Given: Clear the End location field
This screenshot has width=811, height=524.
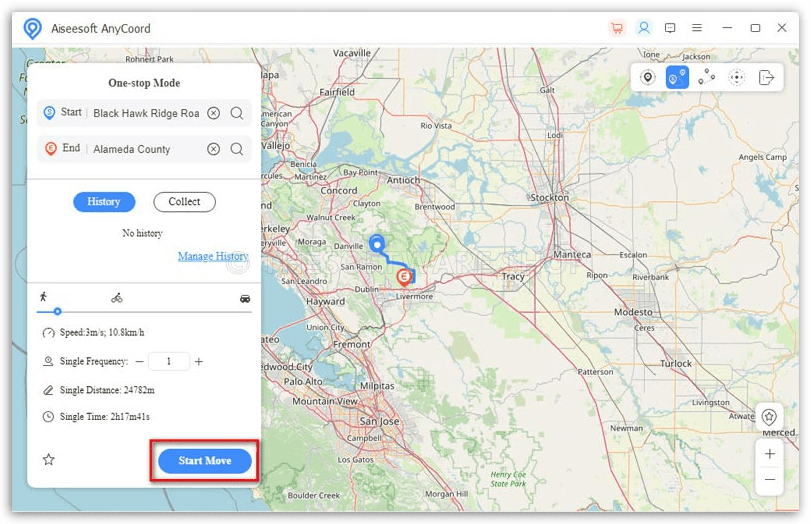Looking at the screenshot, I should (213, 149).
